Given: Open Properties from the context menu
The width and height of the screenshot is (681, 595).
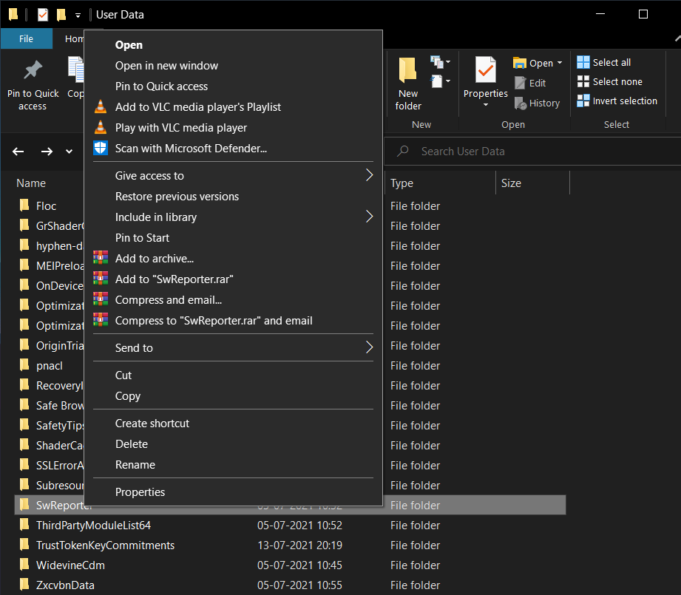Looking at the screenshot, I should tap(140, 492).
